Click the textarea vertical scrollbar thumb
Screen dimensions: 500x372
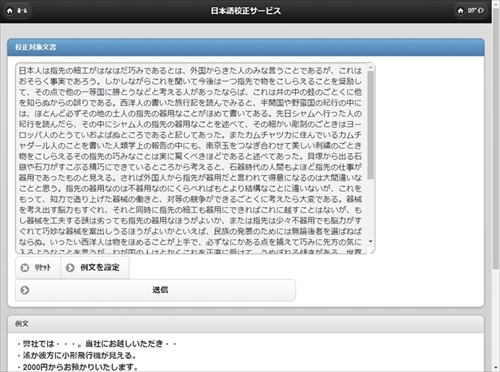click(371, 125)
